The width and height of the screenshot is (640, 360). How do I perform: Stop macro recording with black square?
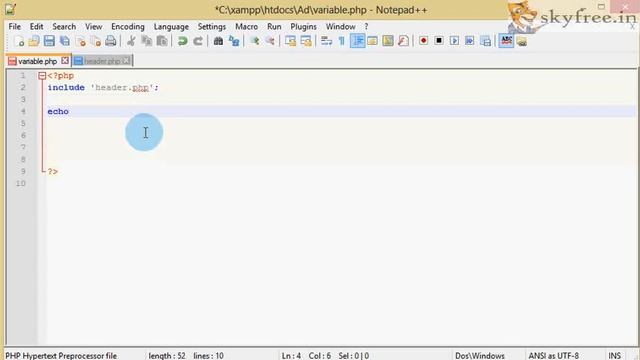tap(439, 41)
